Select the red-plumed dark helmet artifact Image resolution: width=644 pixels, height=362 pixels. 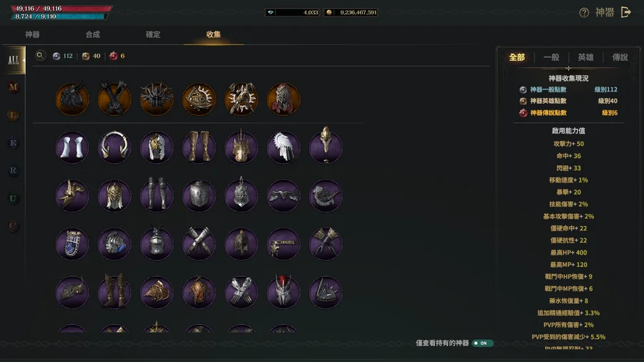283,292
